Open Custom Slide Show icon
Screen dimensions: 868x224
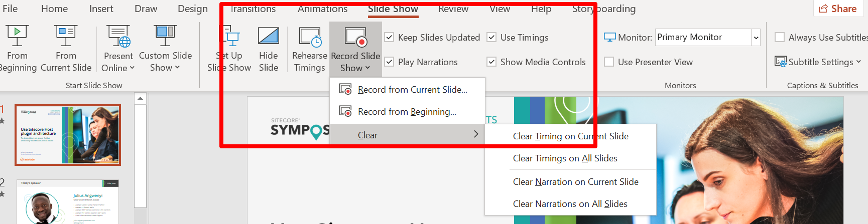165,36
